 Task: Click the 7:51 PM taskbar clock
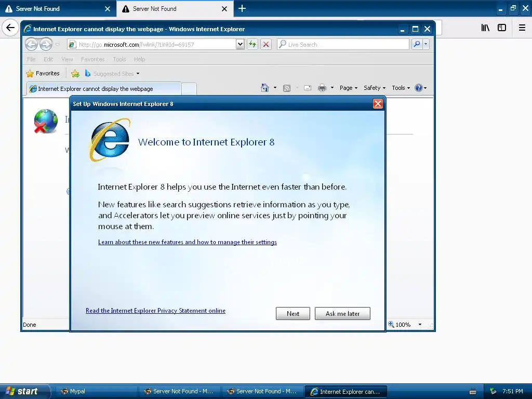pyautogui.click(x=513, y=391)
